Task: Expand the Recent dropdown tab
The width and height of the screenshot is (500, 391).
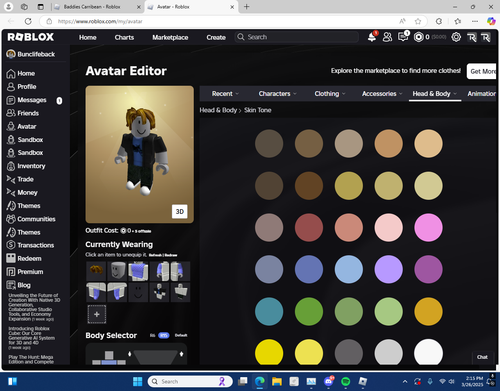Action: click(225, 94)
